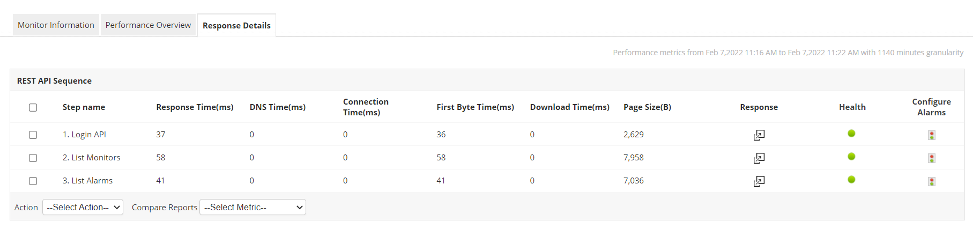Check the select-all steps header checkbox
Image resolution: width=980 pixels, height=236 pixels.
pyautogui.click(x=33, y=107)
